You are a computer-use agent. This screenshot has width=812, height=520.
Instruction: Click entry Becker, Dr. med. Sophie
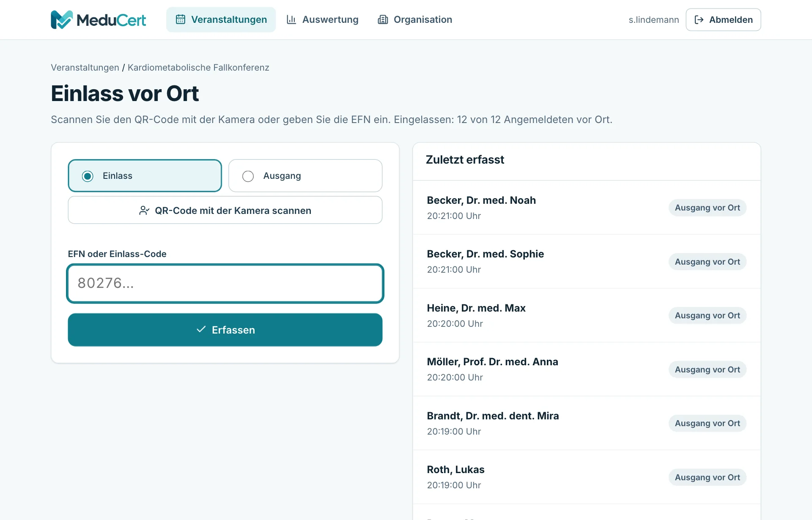(x=587, y=261)
